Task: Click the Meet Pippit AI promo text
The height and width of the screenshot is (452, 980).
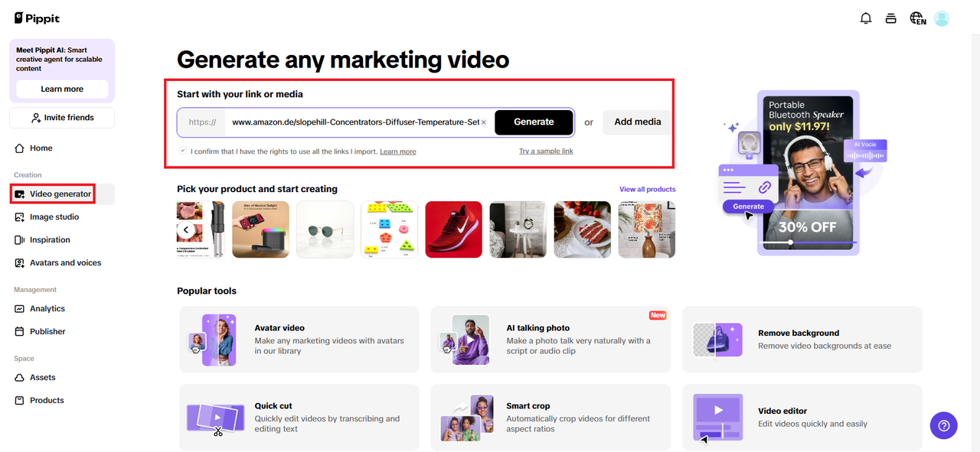Action: pyautogui.click(x=59, y=60)
